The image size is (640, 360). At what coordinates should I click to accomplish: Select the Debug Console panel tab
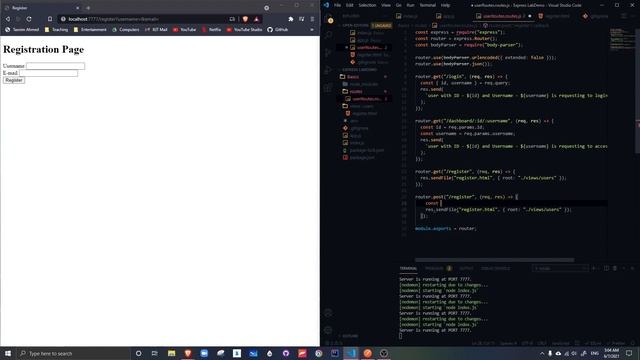click(495, 269)
